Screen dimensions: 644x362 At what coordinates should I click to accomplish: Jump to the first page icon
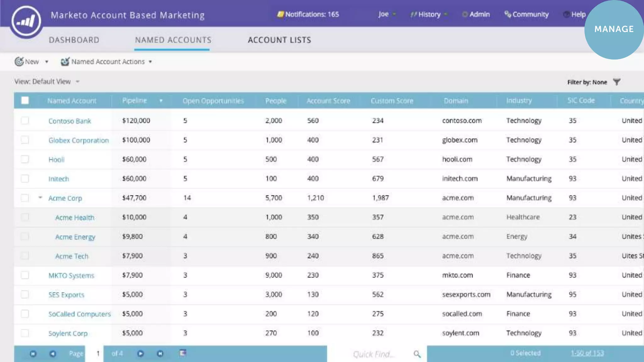click(33, 354)
